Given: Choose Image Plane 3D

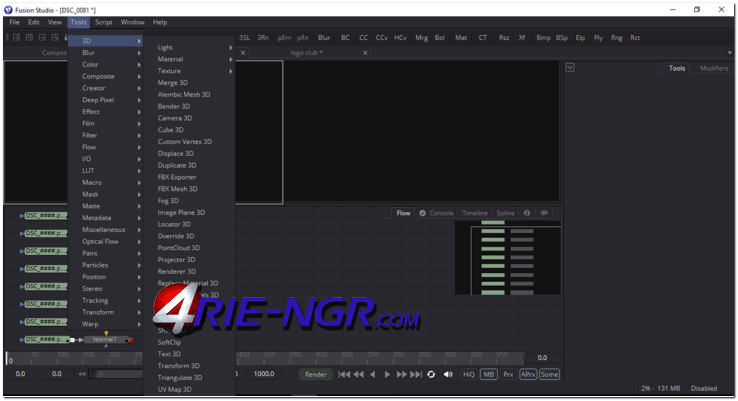Looking at the screenshot, I should [181, 213].
